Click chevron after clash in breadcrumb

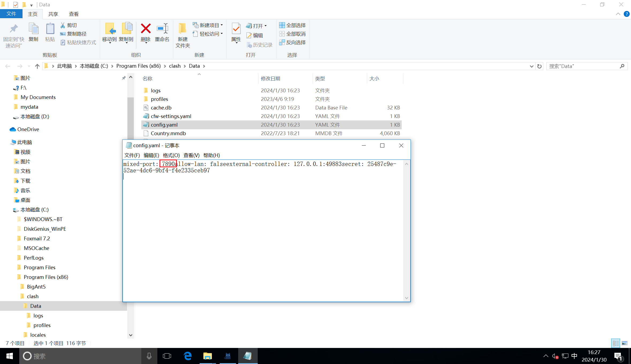tap(185, 66)
